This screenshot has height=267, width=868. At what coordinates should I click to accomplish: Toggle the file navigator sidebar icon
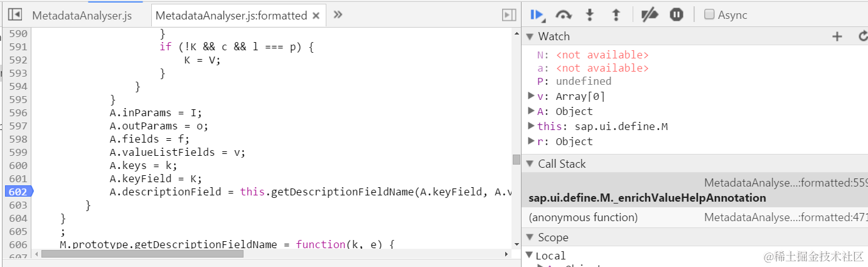click(15, 14)
